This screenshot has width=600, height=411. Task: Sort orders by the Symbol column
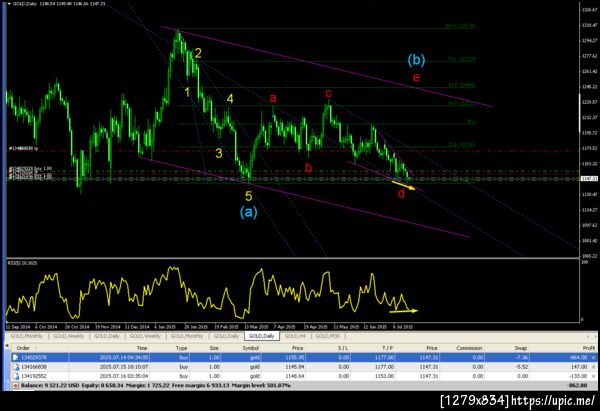point(251,348)
